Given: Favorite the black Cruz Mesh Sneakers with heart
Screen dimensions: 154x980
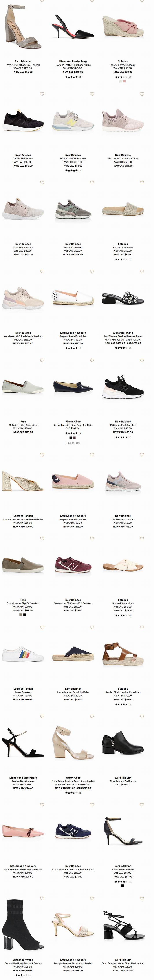Looking at the screenshot, I should pyautogui.click(x=42, y=94).
